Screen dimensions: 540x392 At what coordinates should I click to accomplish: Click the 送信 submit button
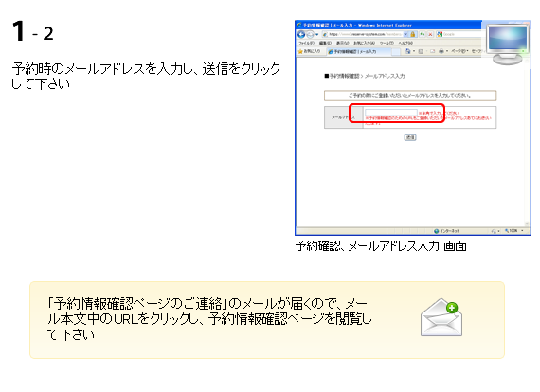410,137
